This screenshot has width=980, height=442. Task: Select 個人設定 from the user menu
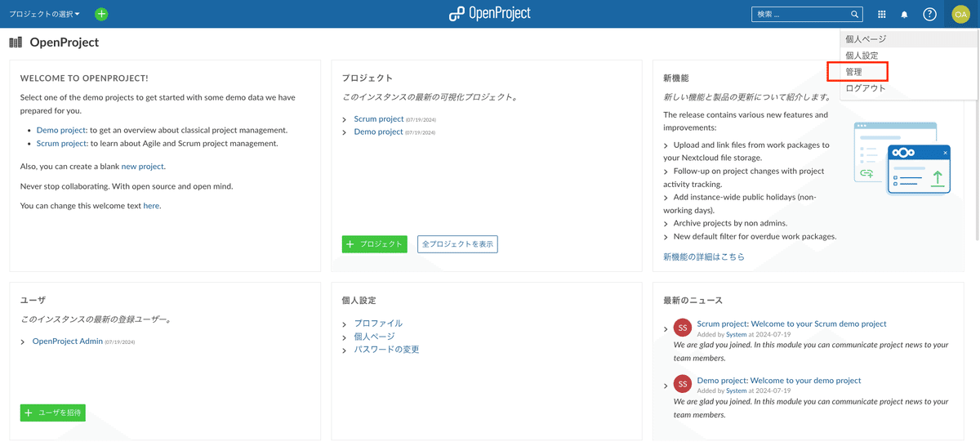coord(909,56)
